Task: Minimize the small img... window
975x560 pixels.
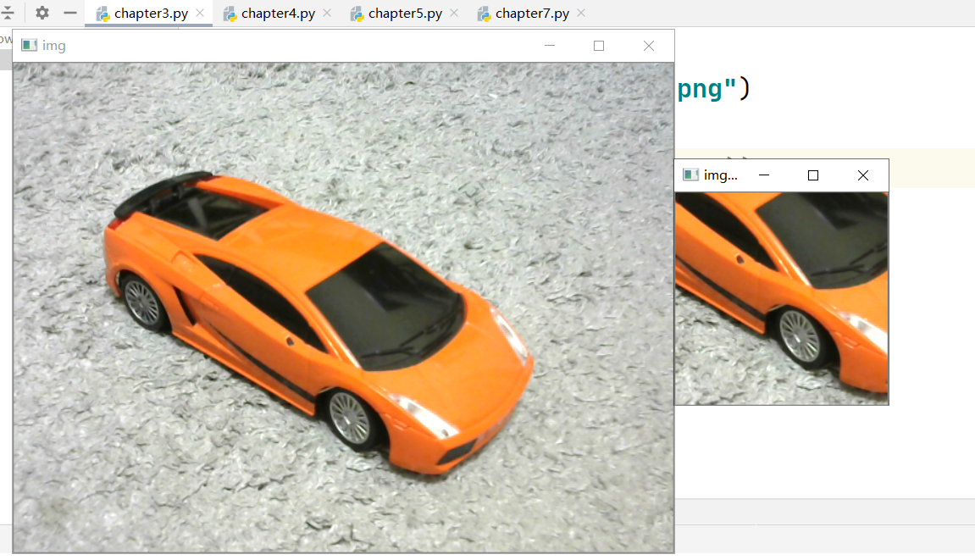Action: click(x=764, y=175)
